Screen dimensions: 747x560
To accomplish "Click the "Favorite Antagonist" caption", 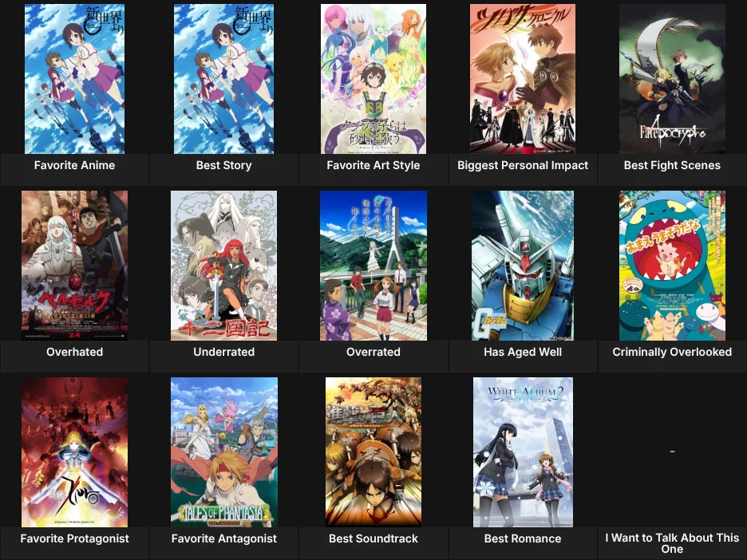I will (224, 538).
